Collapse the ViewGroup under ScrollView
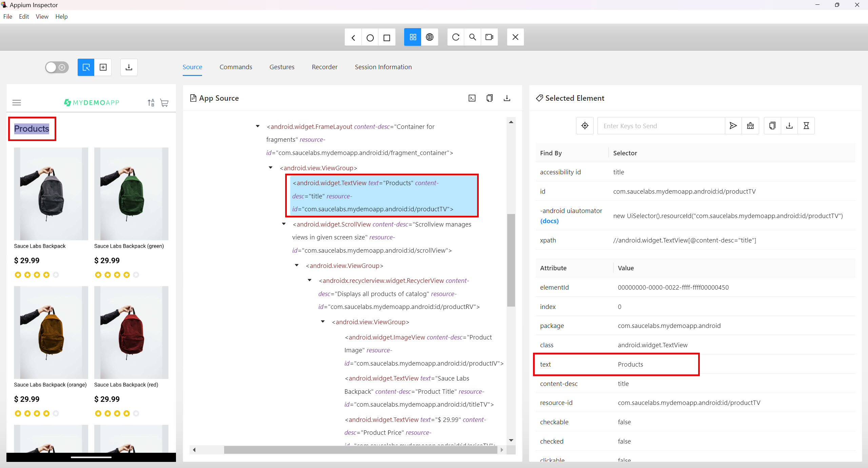 click(x=297, y=265)
